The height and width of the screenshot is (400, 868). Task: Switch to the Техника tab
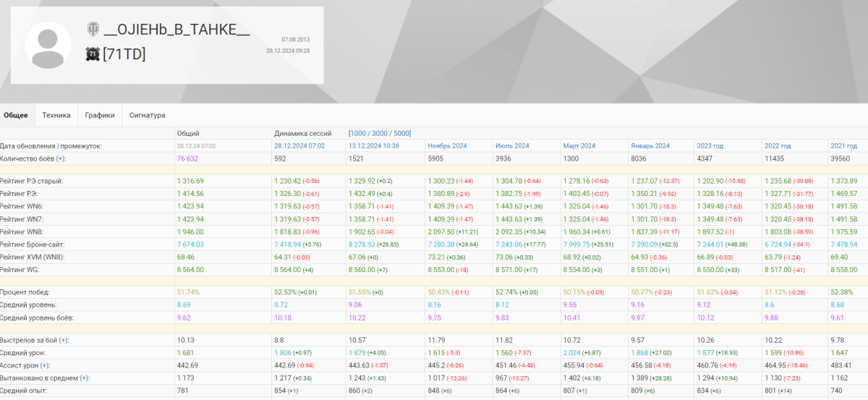[x=56, y=115]
